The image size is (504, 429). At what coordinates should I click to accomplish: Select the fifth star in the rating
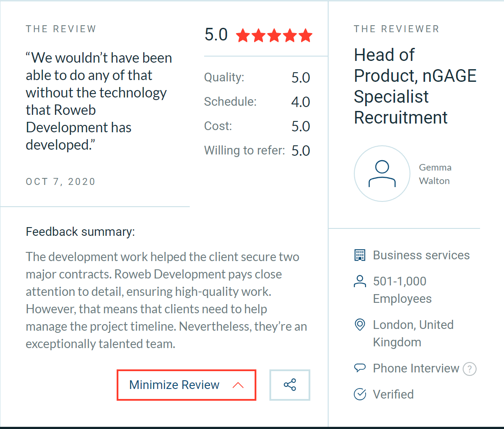(x=306, y=35)
